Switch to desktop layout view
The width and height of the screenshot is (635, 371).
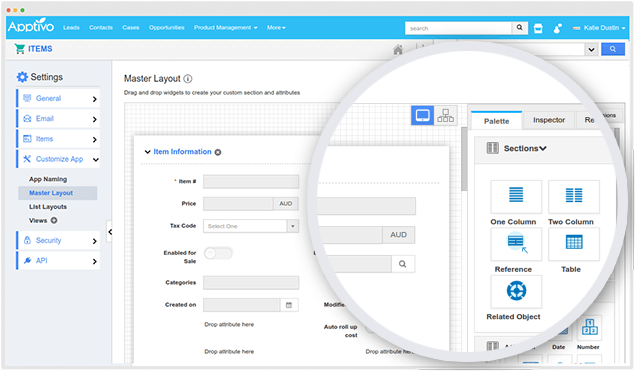point(422,115)
